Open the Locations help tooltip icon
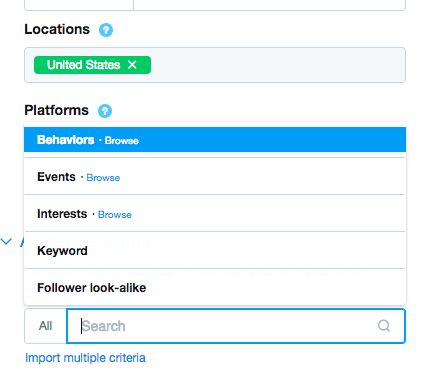Viewport: 431px width, 385px height. [x=106, y=30]
